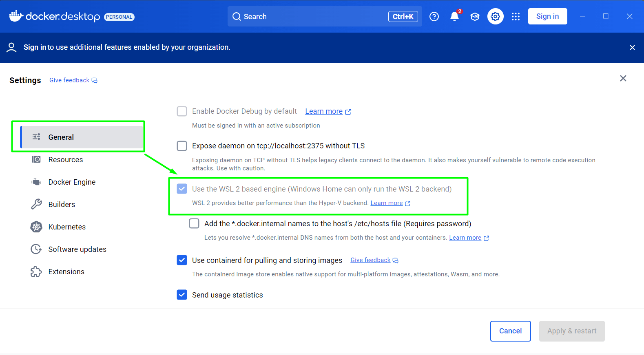The width and height of the screenshot is (644, 355).
Task: Disable Use containerd for pulling images checkbox
Action: tap(182, 260)
